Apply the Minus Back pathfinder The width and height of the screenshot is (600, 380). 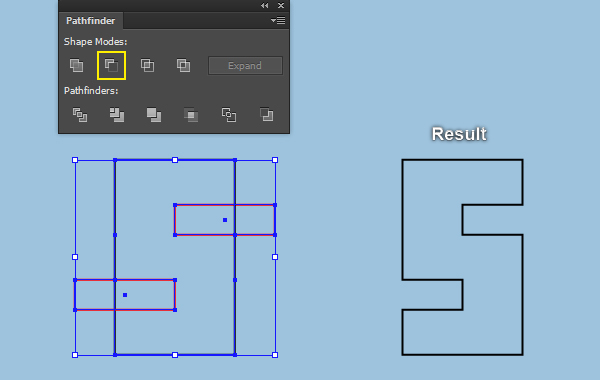tap(266, 114)
